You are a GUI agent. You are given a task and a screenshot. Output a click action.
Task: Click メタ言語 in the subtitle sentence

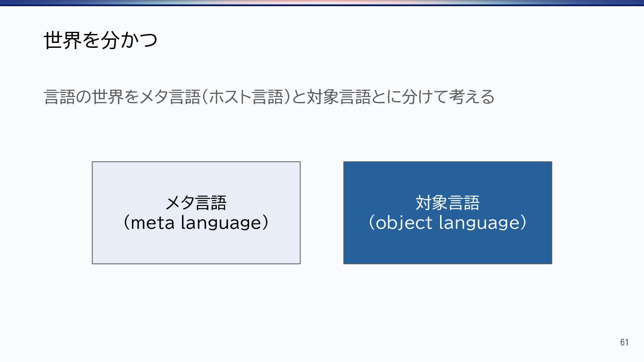[170, 97]
